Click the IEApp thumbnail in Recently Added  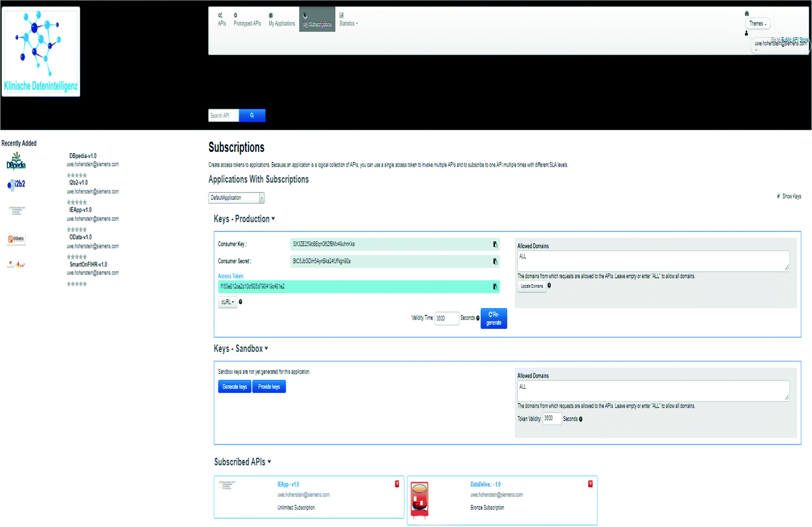[17, 210]
